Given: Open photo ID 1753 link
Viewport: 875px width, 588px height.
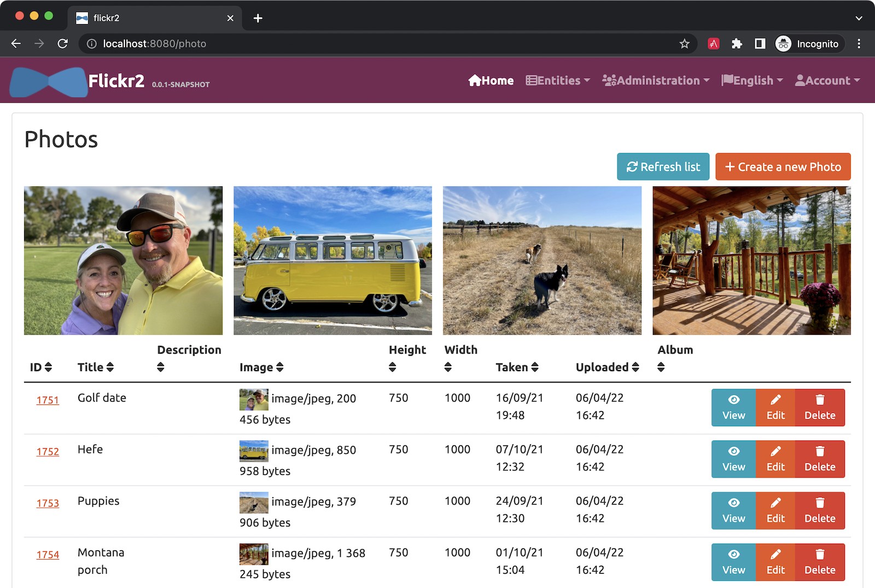Looking at the screenshot, I should (48, 503).
